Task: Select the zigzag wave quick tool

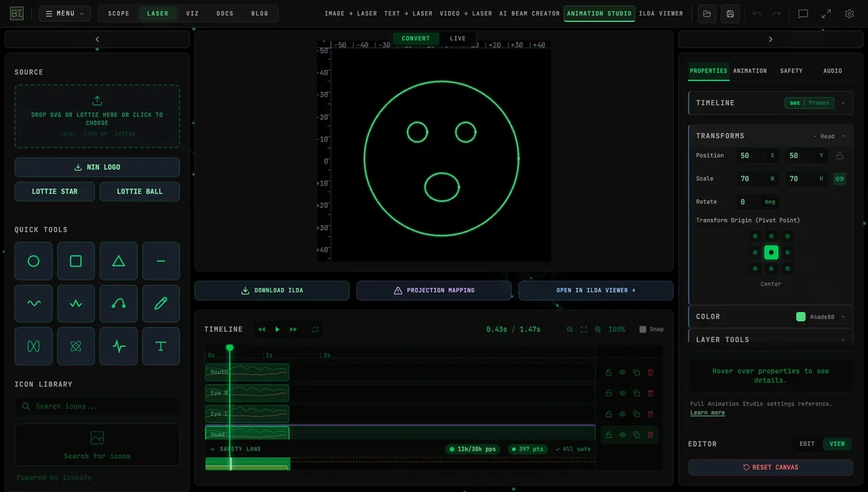Action: tap(76, 303)
